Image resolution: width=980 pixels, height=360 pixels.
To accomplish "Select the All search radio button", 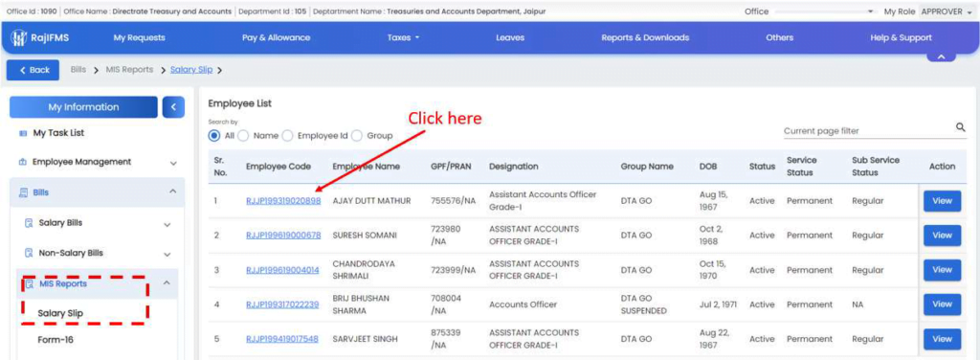I will [x=214, y=136].
